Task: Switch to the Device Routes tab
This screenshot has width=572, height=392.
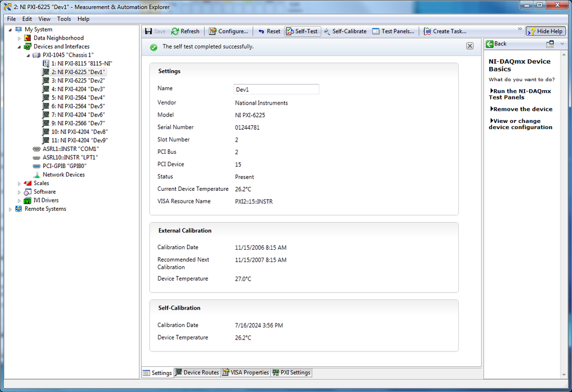Action: click(x=197, y=373)
